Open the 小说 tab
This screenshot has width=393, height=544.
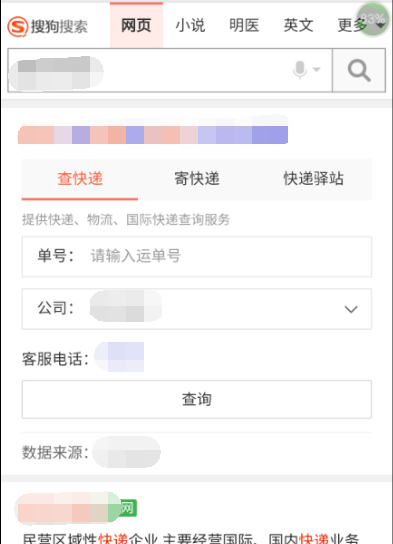click(x=190, y=25)
